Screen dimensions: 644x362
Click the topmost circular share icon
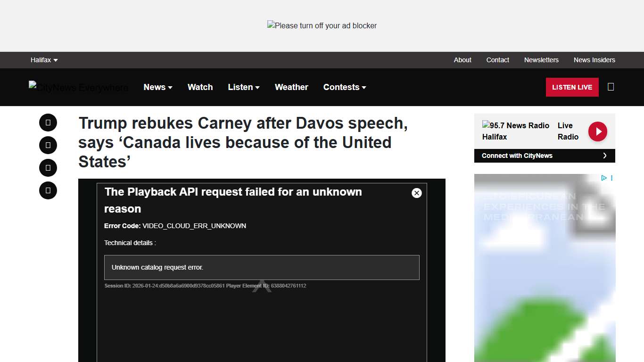point(48,123)
